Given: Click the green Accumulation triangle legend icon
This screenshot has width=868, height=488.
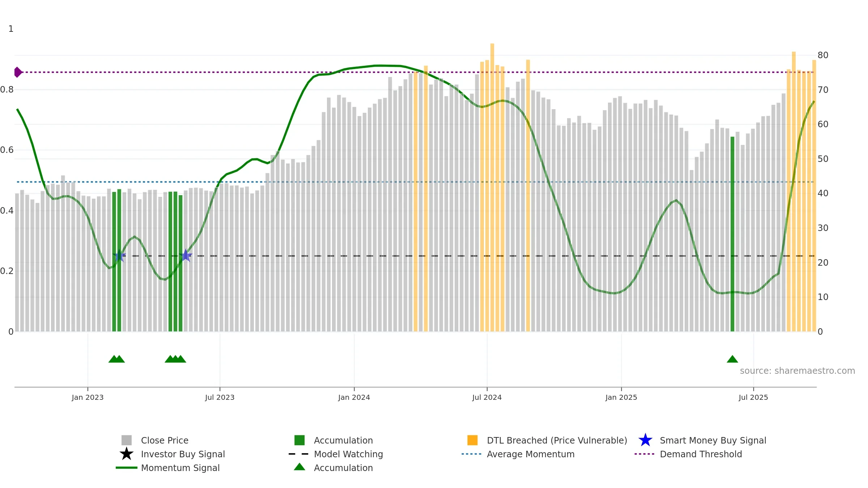Looking at the screenshot, I should 299,467.
